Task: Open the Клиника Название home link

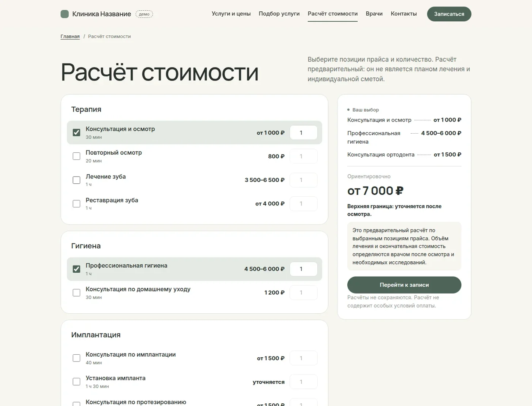Action: click(96, 14)
